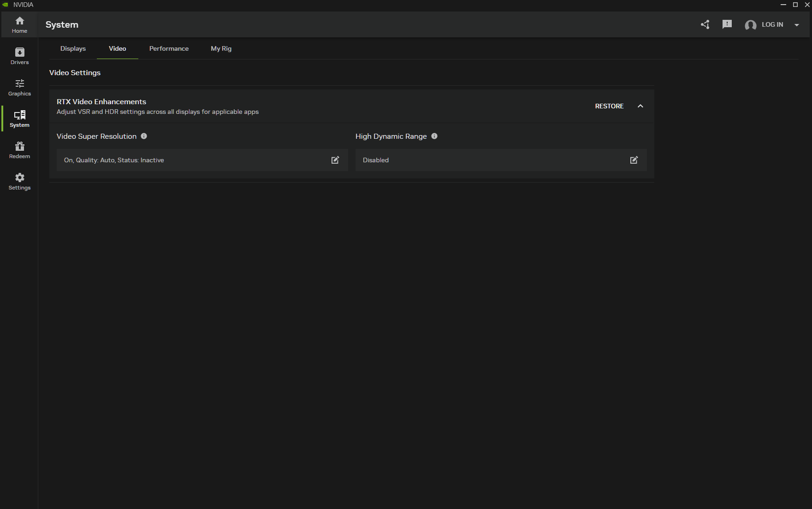Click the LOG IN button
This screenshot has width=812, height=509.
(772, 24)
